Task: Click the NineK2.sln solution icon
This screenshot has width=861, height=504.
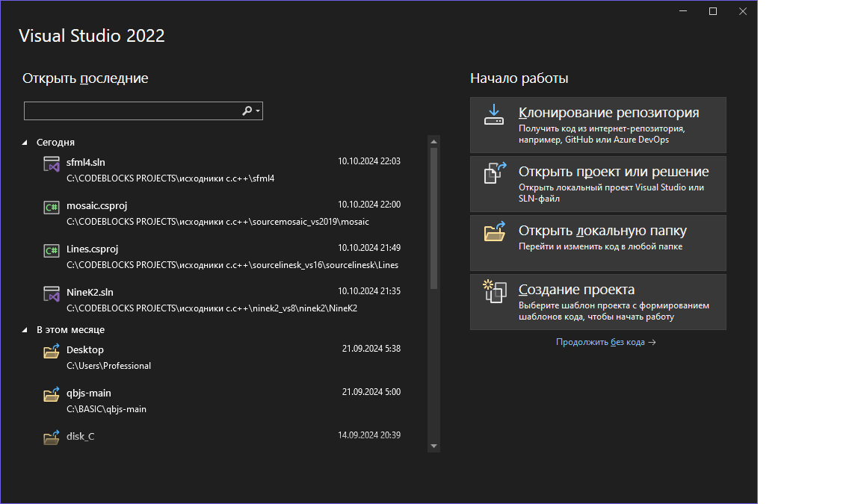Action: [x=52, y=294]
